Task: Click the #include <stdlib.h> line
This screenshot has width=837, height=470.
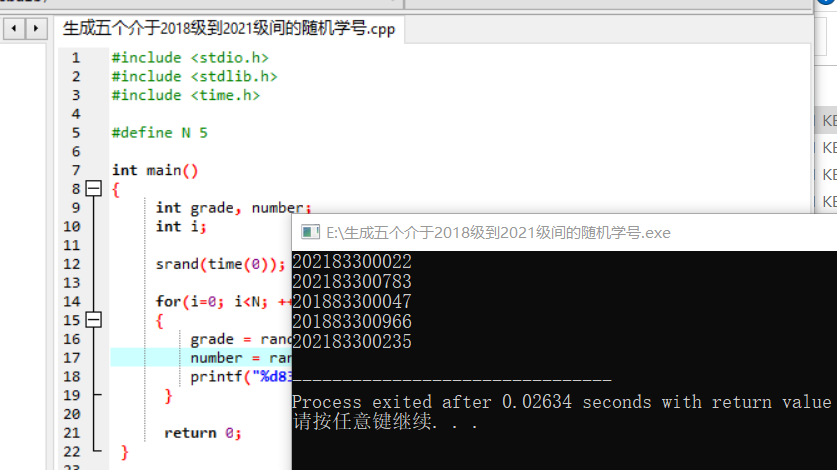Action: tap(194, 76)
